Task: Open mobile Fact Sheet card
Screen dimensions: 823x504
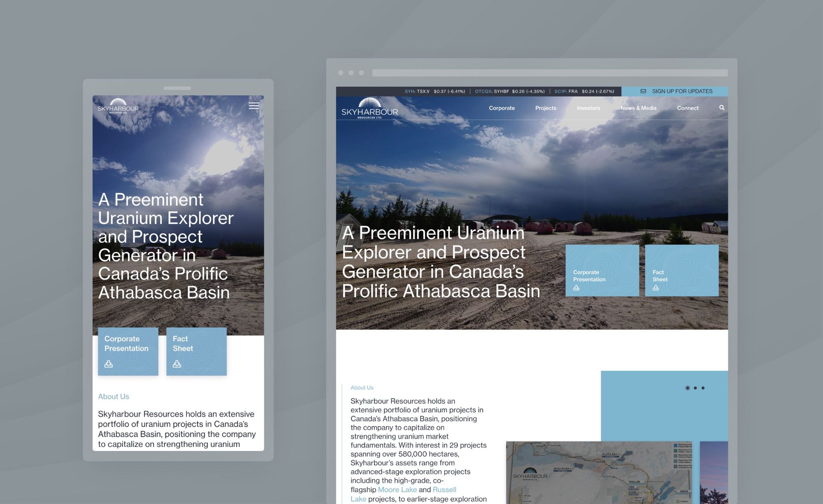Action: (196, 351)
